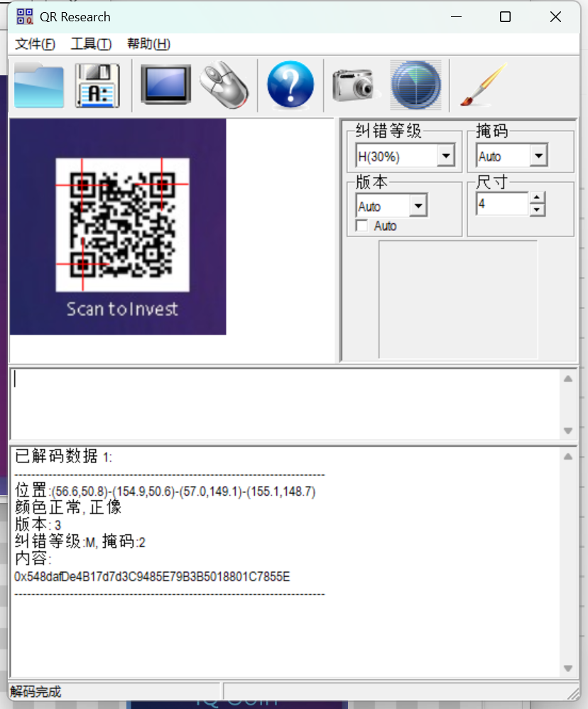Viewport: 588px width, 709px height.
Task: Open file with the folder icon
Action: [39, 85]
